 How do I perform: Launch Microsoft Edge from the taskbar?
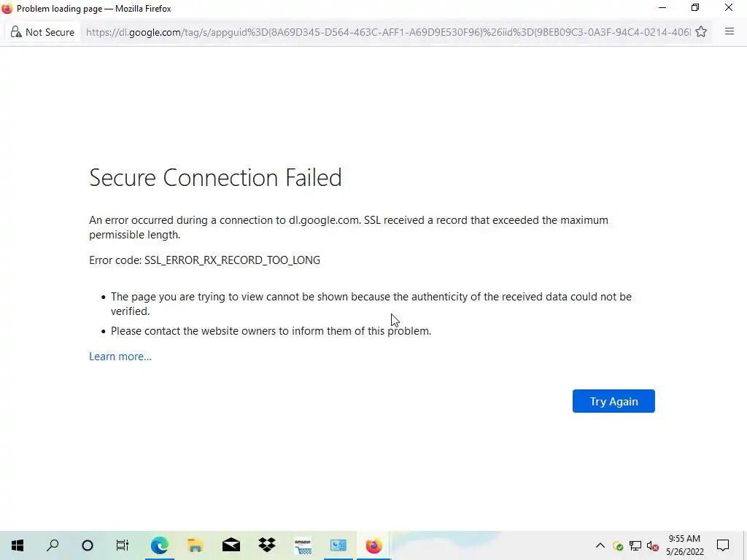point(159,545)
